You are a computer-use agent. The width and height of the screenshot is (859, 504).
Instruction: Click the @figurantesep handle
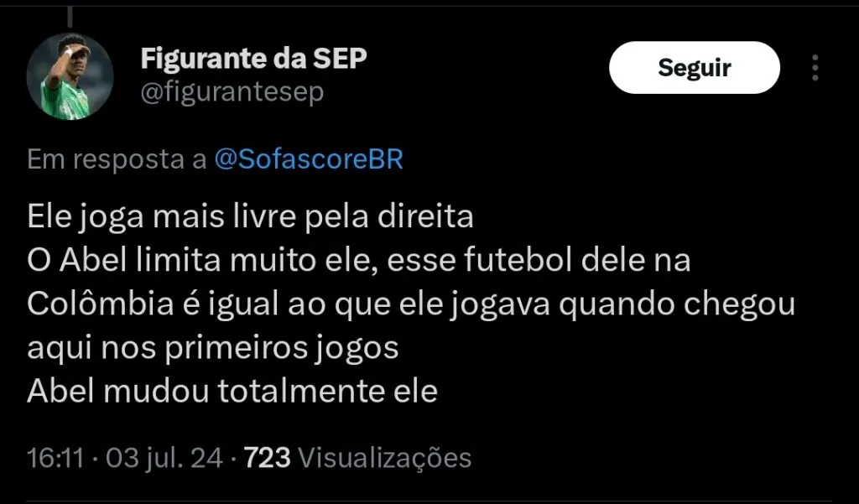tap(232, 92)
